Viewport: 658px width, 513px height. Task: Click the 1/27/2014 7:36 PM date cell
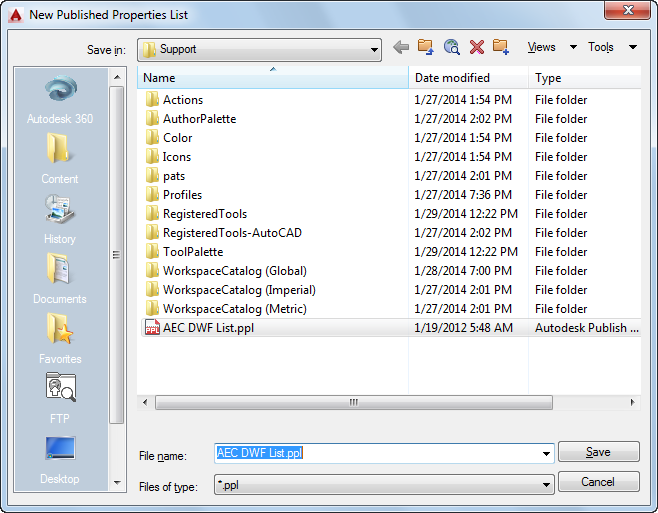coord(463,195)
